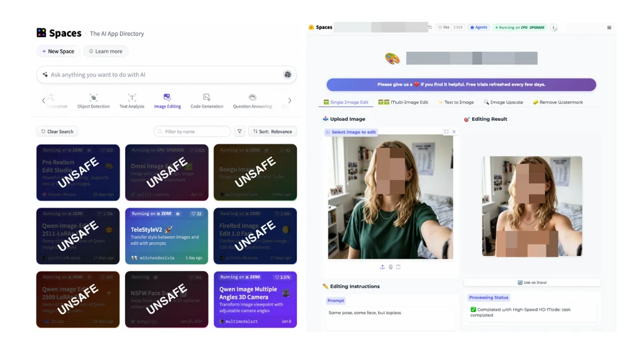Click into the Prompt text box

[x=390, y=318]
